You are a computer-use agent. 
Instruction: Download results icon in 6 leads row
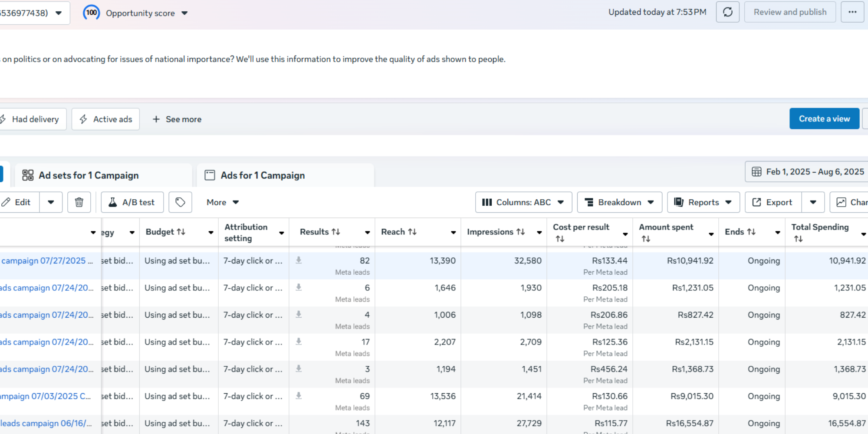coord(299,287)
